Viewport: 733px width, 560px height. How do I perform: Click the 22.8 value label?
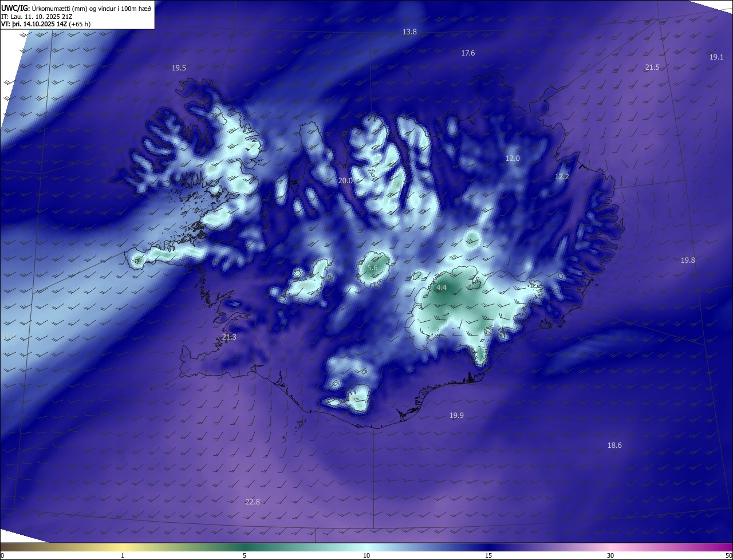point(253,502)
